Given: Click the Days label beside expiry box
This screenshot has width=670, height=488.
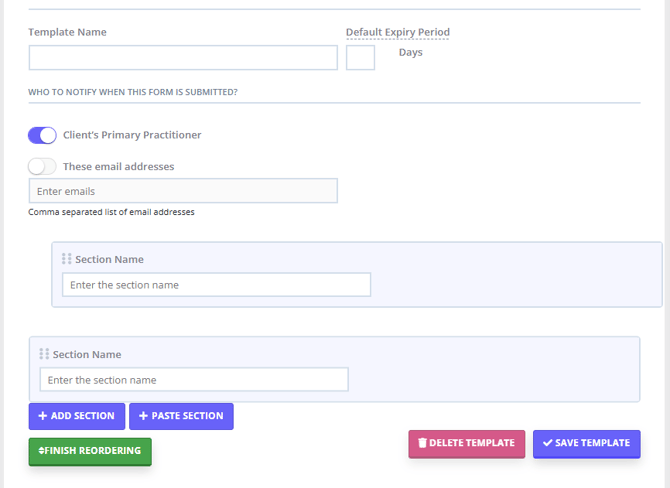Looking at the screenshot, I should [x=410, y=52].
